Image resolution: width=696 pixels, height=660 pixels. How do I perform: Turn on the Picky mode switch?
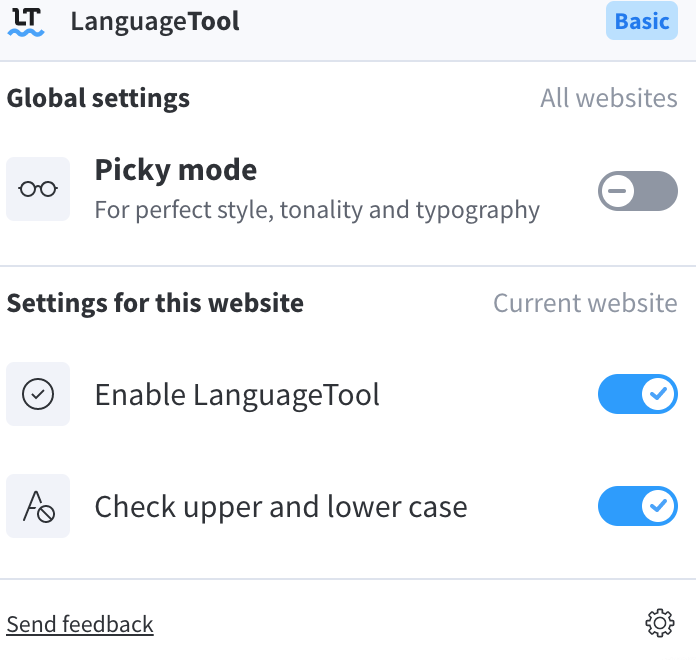[x=637, y=191]
